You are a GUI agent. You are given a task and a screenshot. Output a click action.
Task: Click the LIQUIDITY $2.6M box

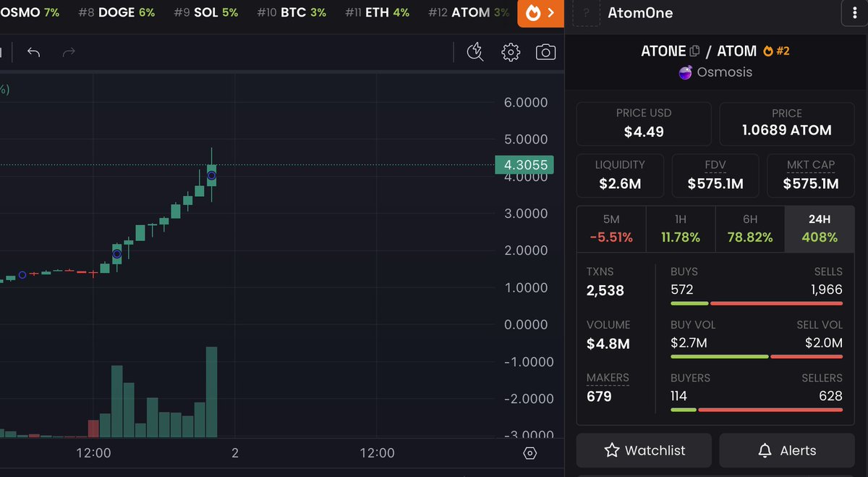(620, 175)
